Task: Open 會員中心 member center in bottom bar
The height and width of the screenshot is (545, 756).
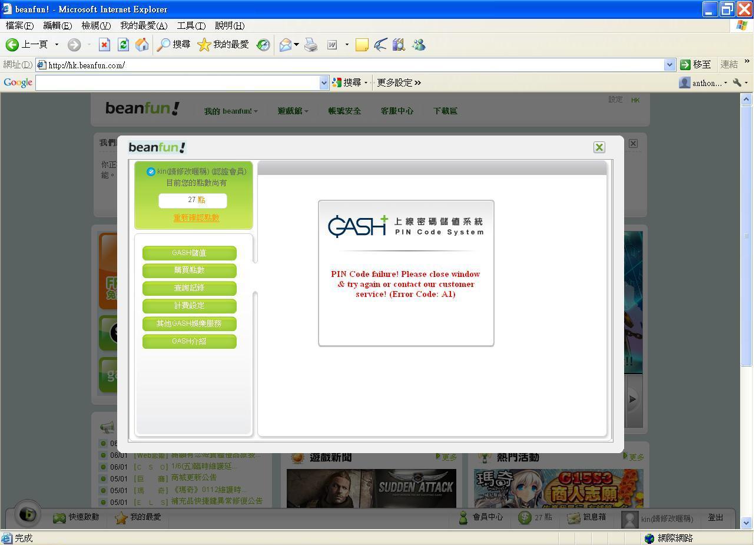Action: coord(480,517)
